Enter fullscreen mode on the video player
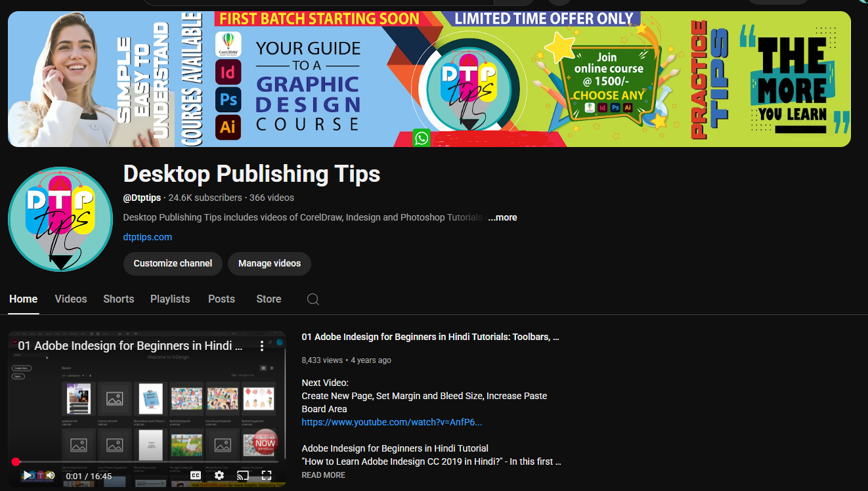 (267, 475)
